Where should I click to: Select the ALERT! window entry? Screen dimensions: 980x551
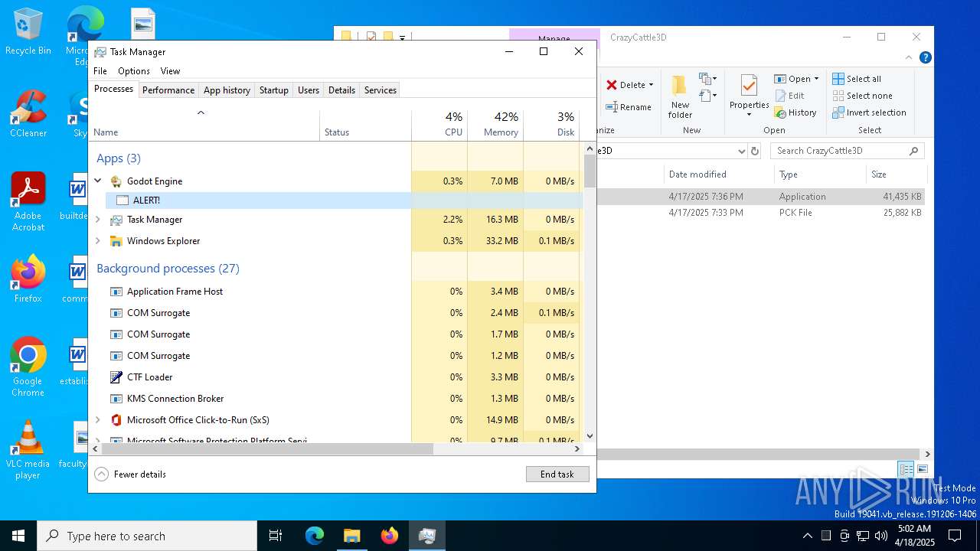pyautogui.click(x=343, y=201)
